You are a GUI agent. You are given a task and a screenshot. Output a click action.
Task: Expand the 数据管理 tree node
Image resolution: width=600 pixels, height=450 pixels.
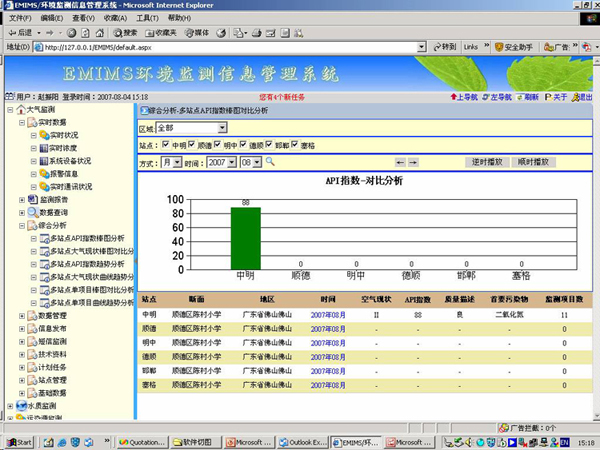click(22, 316)
